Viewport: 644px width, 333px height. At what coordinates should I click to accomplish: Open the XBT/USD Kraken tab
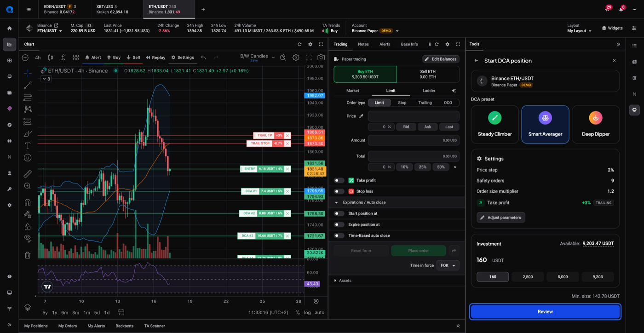pyautogui.click(x=117, y=9)
